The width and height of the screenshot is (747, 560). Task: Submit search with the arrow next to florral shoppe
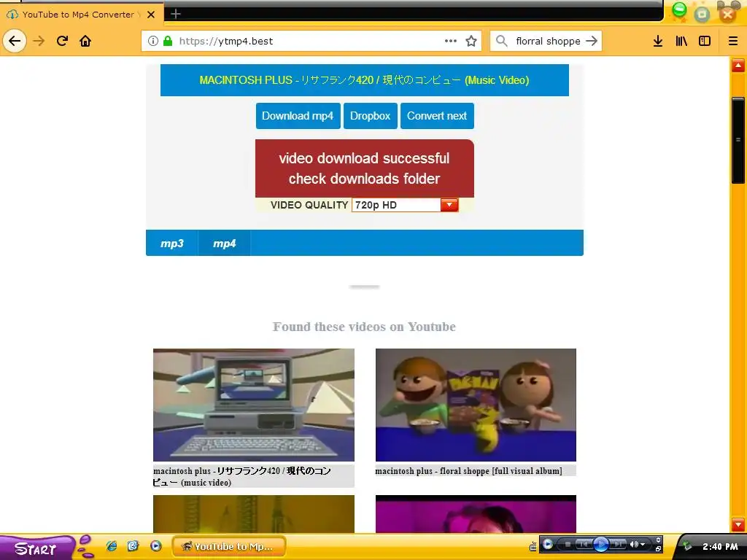point(592,41)
